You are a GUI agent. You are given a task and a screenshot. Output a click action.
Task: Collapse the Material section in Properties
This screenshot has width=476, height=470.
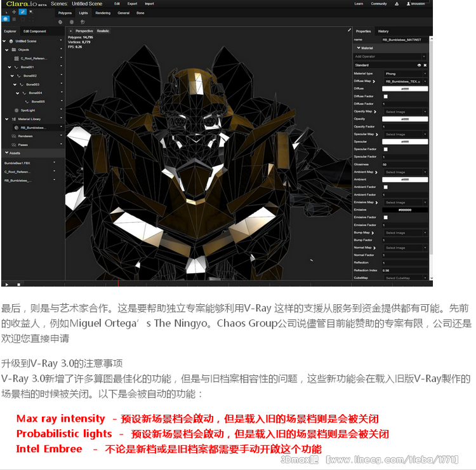359,48
